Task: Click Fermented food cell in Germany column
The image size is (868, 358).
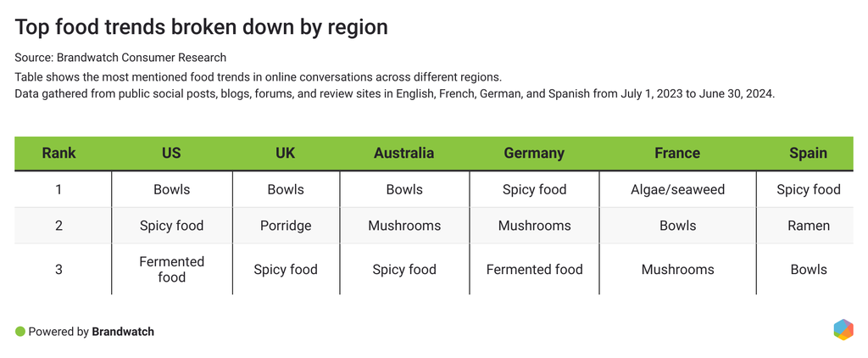Action: tap(534, 269)
